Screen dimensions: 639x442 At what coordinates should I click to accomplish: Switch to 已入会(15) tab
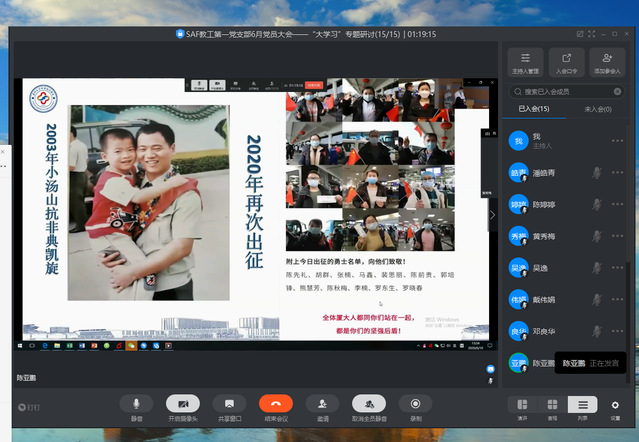(x=534, y=109)
